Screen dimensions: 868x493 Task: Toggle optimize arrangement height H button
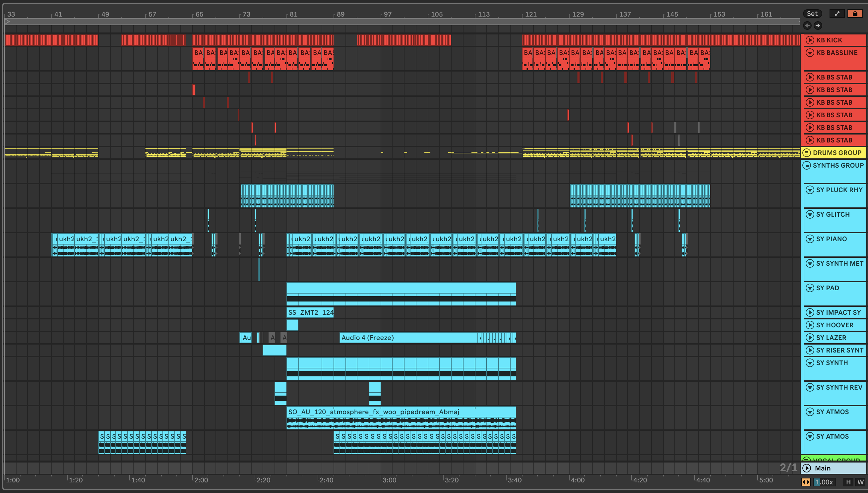(x=848, y=482)
